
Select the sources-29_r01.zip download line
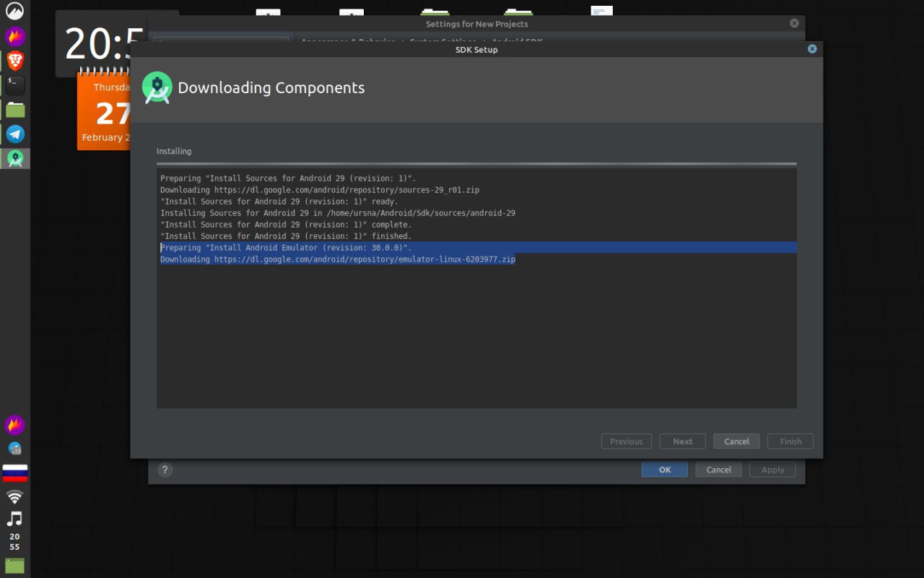pyautogui.click(x=320, y=190)
